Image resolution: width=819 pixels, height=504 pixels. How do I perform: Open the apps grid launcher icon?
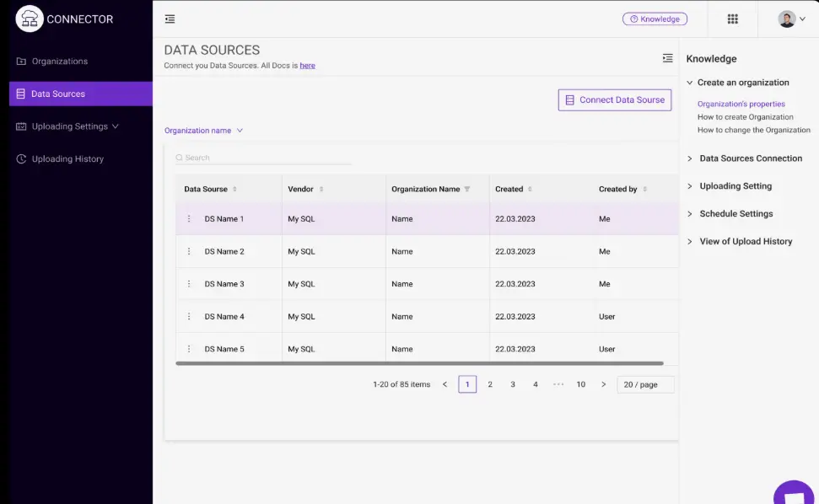(x=732, y=19)
